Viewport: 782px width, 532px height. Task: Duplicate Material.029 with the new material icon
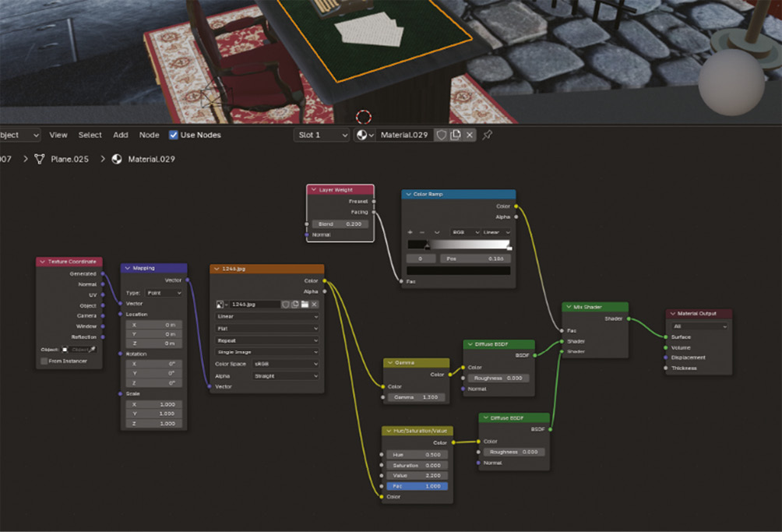point(456,135)
